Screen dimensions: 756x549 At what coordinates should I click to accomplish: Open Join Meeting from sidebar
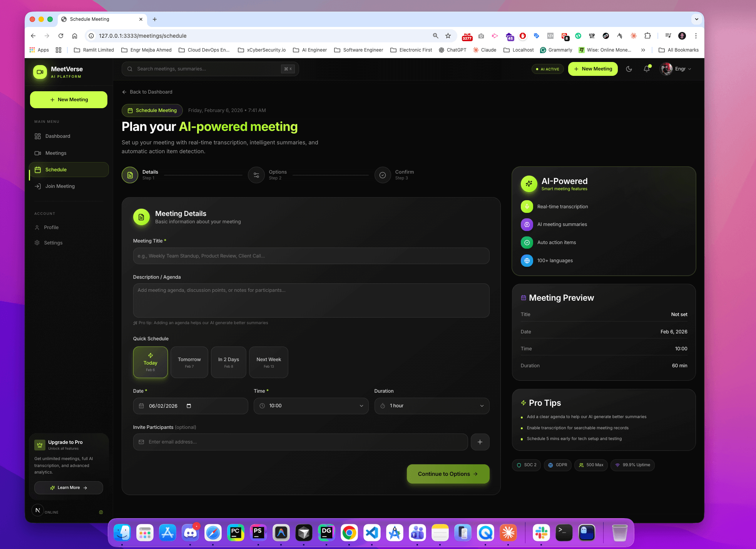pyautogui.click(x=60, y=186)
